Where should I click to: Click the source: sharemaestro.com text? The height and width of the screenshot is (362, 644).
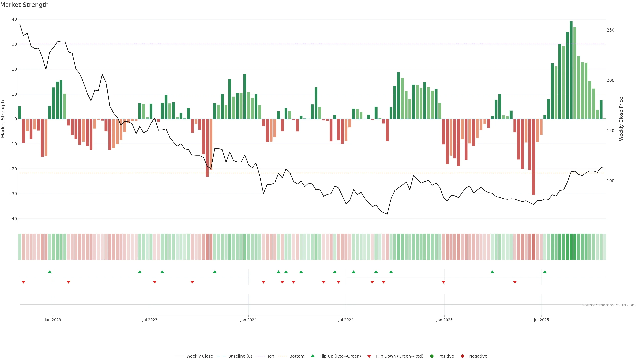(609, 305)
